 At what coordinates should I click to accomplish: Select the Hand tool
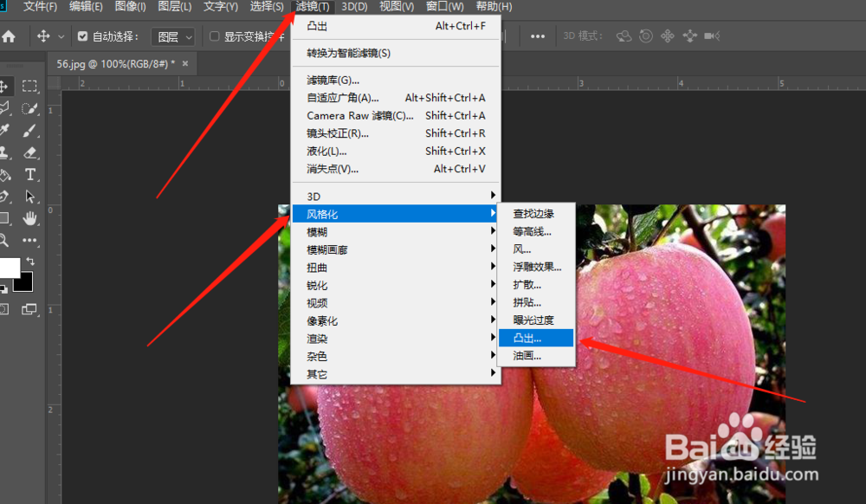[29, 218]
